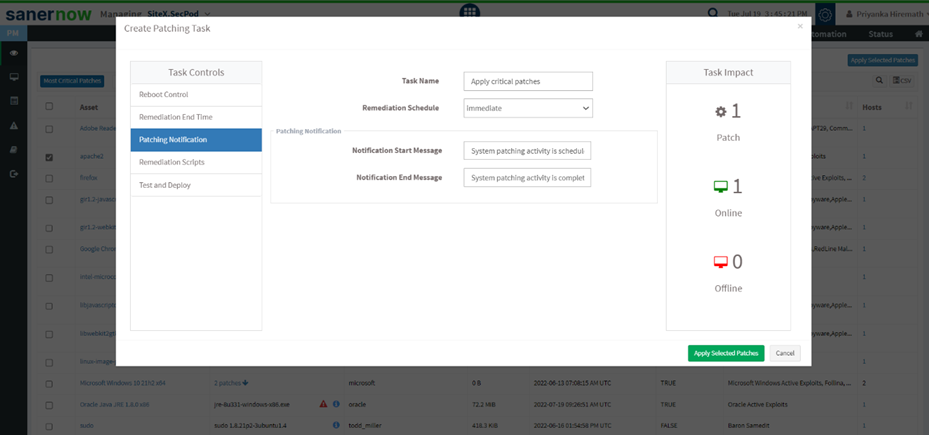
Task: Open the settings gear in top bar
Action: click(825, 14)
